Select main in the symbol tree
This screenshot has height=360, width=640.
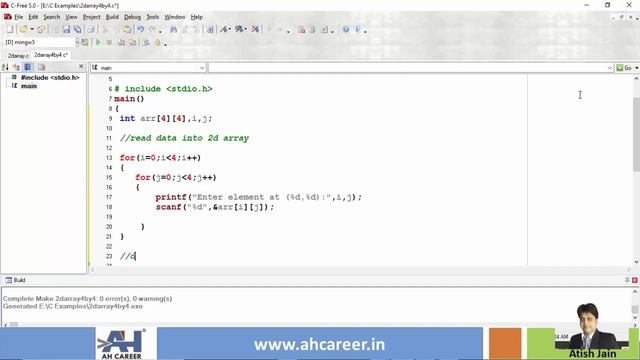coord(29,86)
